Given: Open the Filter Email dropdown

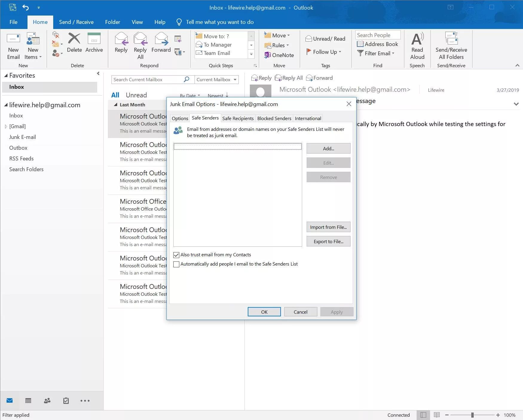Looking at the screenshot, I should 376,53.
